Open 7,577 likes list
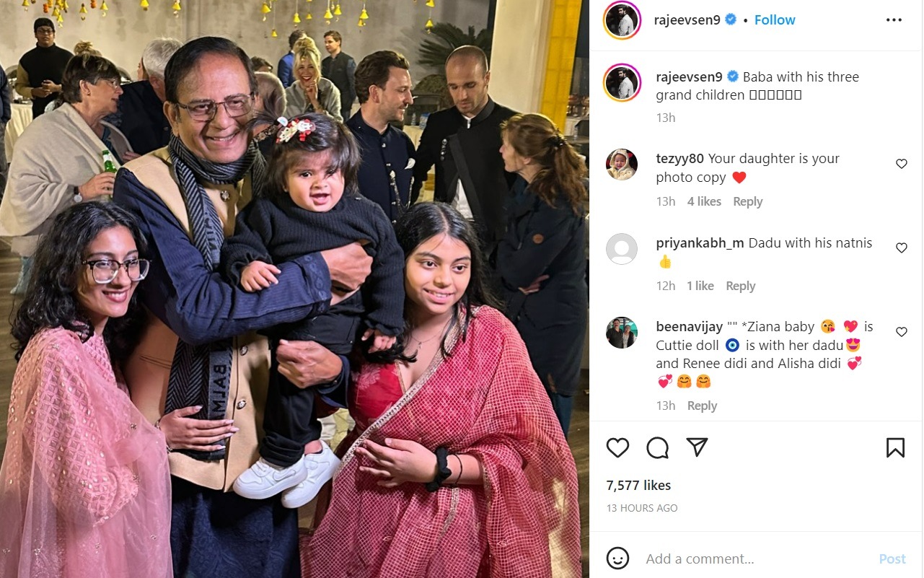 coord(638,485)
